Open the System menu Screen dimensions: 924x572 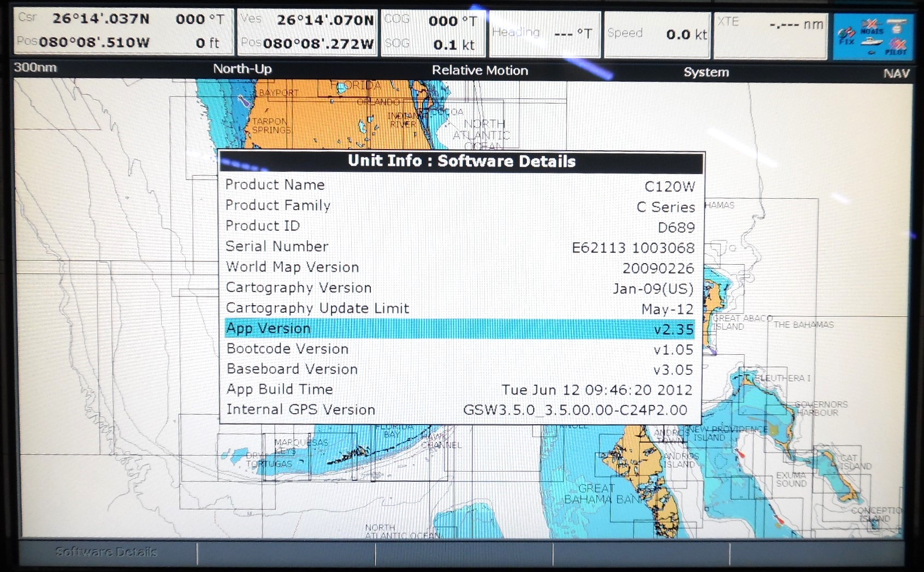tap(706, 71)
